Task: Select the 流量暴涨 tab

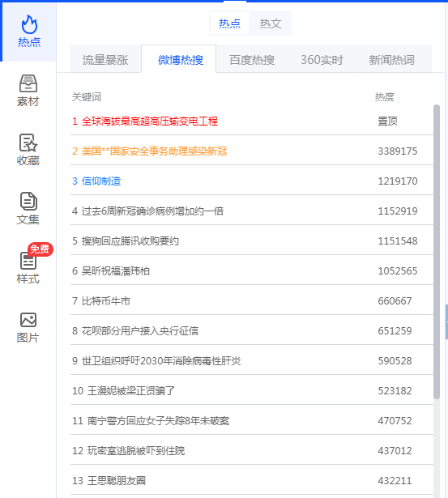Action: (105, 60)
